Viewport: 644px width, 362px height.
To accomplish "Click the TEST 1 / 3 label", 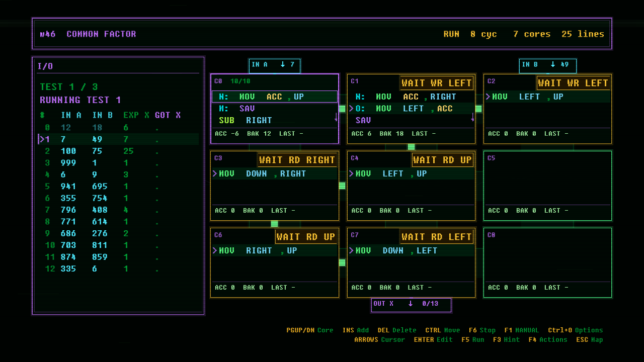I will pyautogui.click(x=69, y=87).
